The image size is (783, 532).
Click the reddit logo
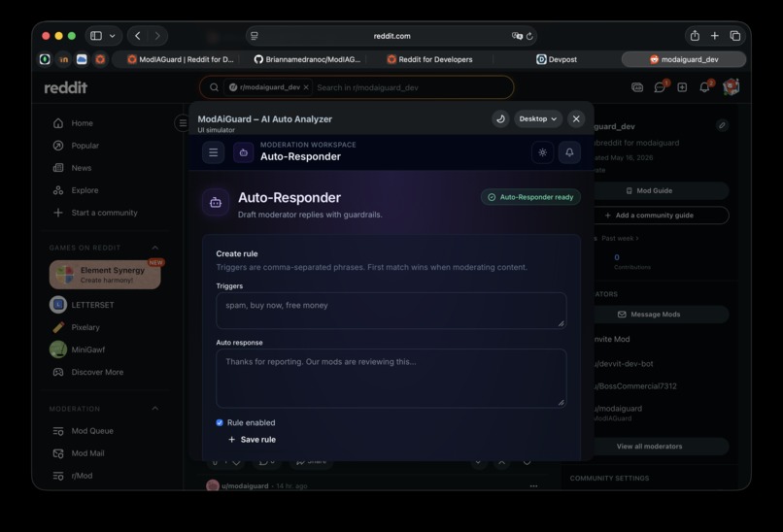[65, 87]
